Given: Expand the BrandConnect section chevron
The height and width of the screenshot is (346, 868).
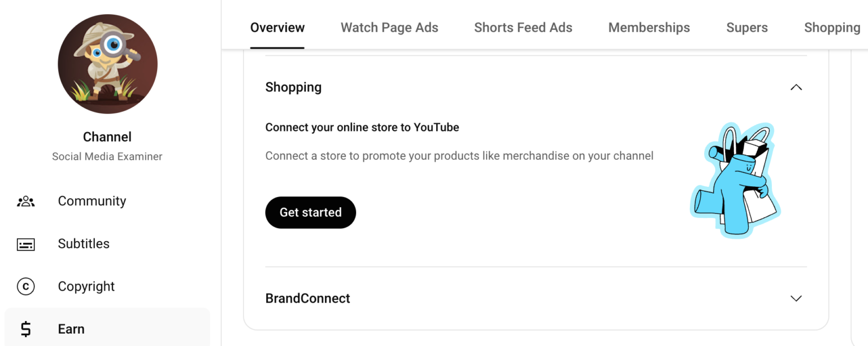Looking at the screenshot, I should (796, 299).
